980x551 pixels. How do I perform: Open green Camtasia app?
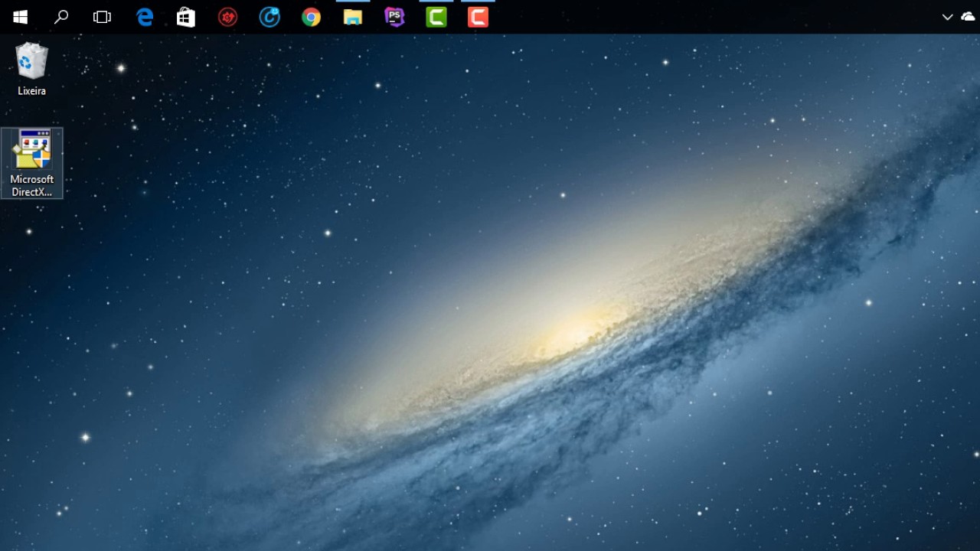[x=436, y=17]
